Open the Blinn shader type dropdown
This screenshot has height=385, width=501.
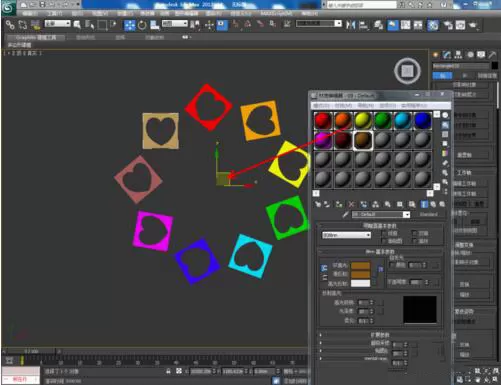[x=346, y=235]
